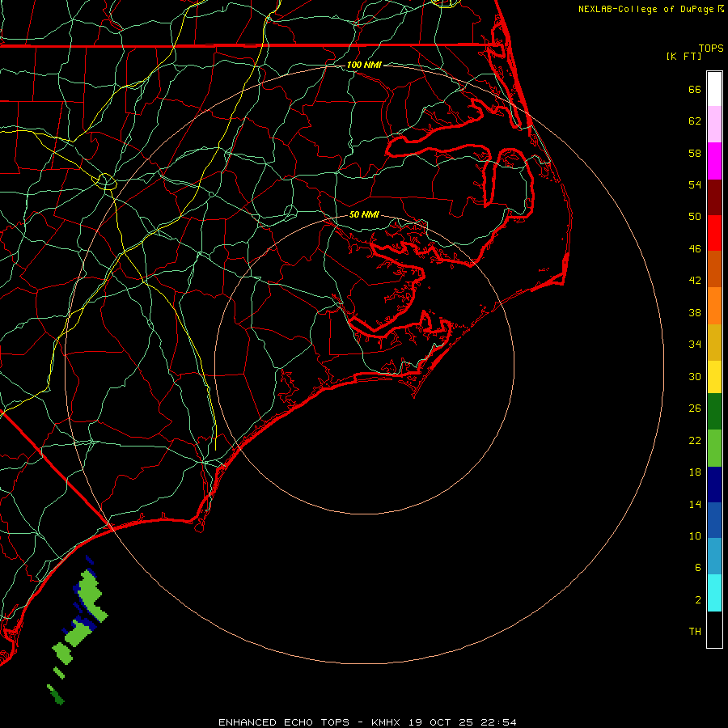Click the dark orange legend swatch at 42
The height and width of the screenshot is (728, 728).
(714, 269)
